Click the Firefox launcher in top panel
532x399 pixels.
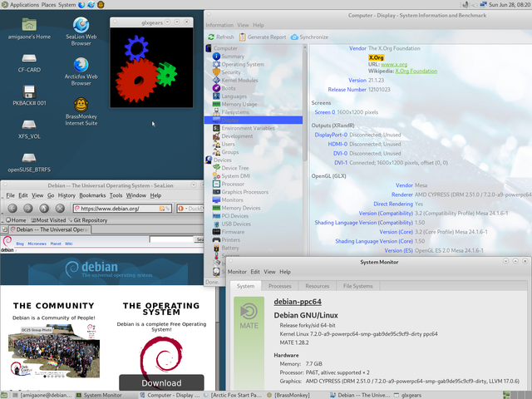pyautogui.click(x=81, y=5)
